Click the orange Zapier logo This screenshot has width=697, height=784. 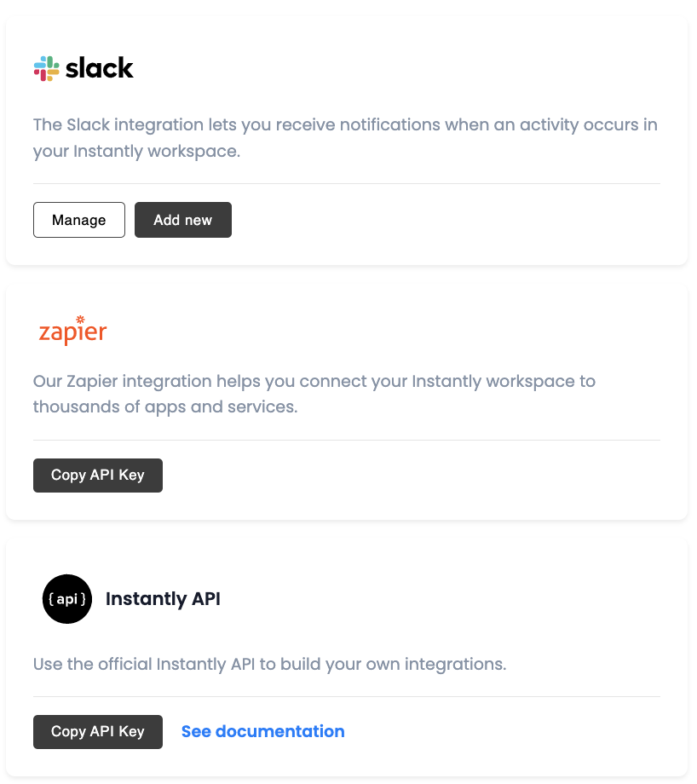point(73,330)
